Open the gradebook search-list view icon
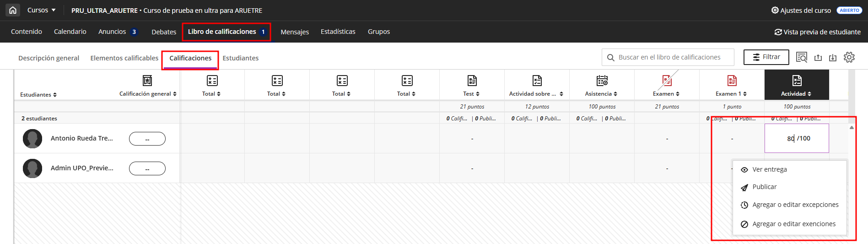Screen dimensions: 868x244 [802, 57]
